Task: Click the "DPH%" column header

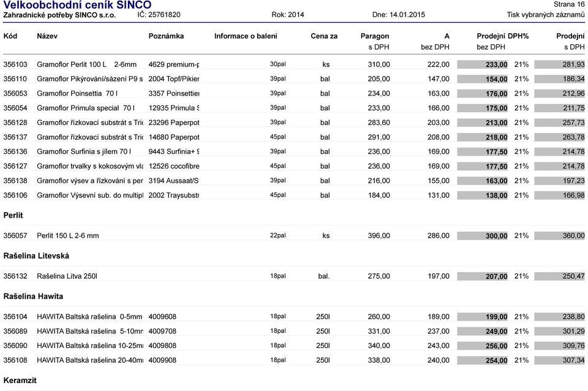Action: coord(518,36)
